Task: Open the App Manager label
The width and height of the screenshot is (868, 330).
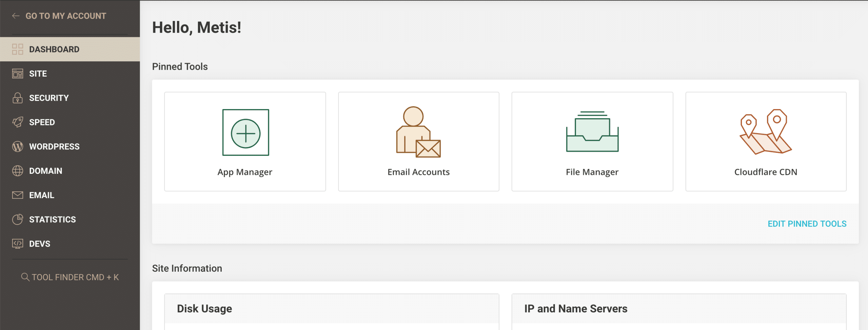Action: [245, 172]
